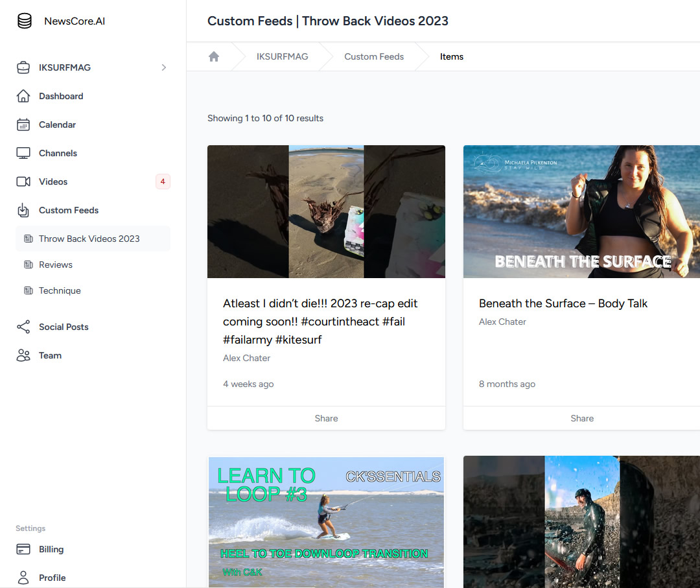The height and width of the screenshot is (588, 700).
Task: Open Billing via the card icon
Action: [23, 549]
